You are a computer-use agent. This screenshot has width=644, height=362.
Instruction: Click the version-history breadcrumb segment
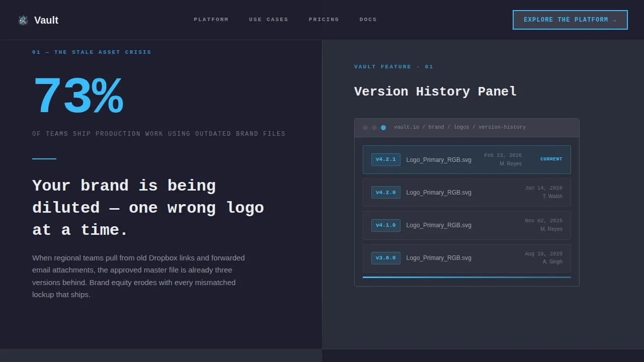[x=503, y=127]
